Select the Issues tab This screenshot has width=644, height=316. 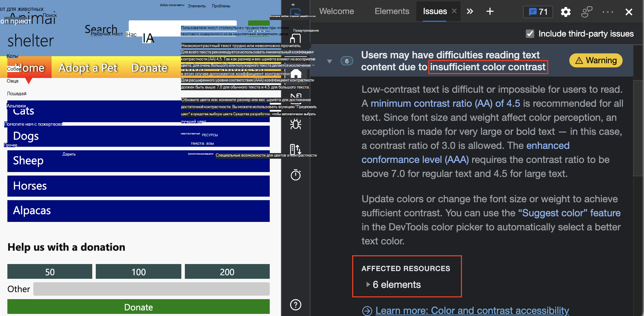pyautogui.click(x=435, y=12)
